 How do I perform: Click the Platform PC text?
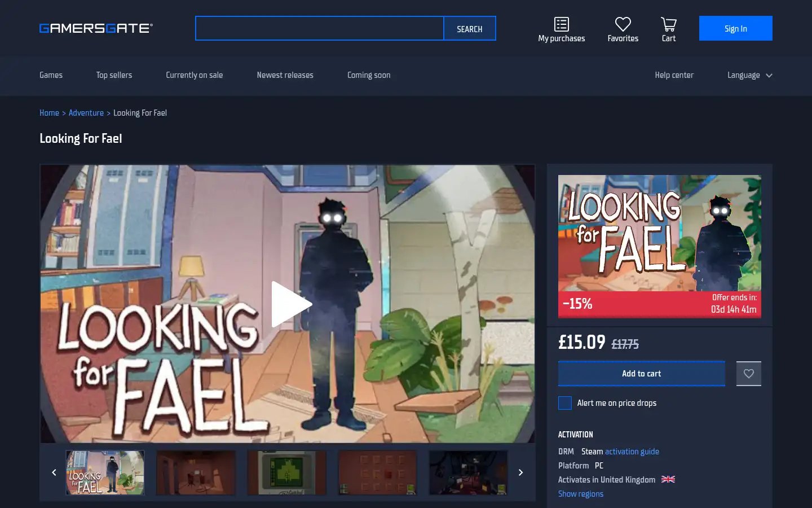pos(581,466)
